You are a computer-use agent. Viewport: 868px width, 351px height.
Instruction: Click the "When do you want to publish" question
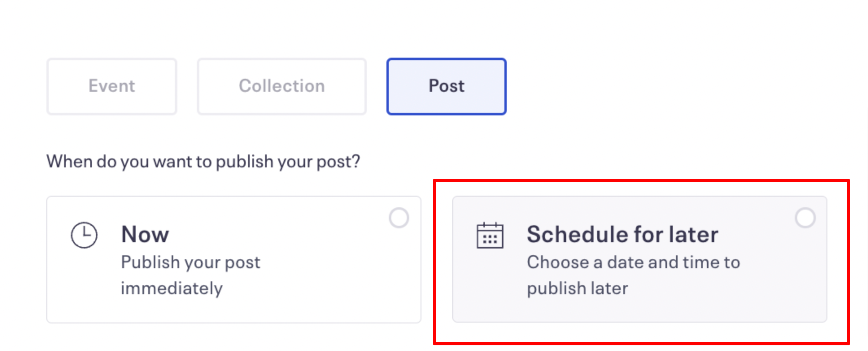tap(203, 162)
